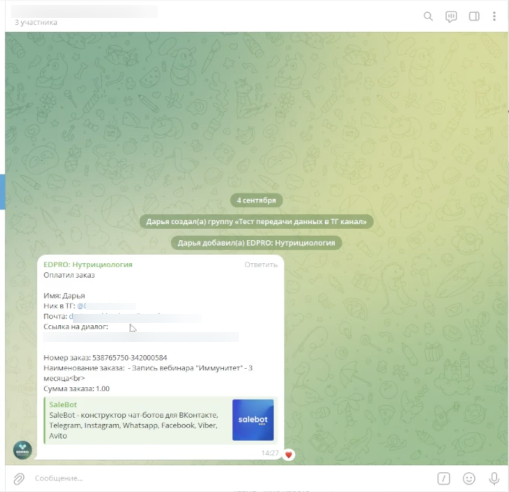
Task: Click the Ответить reply button
Action: (261, 265)
